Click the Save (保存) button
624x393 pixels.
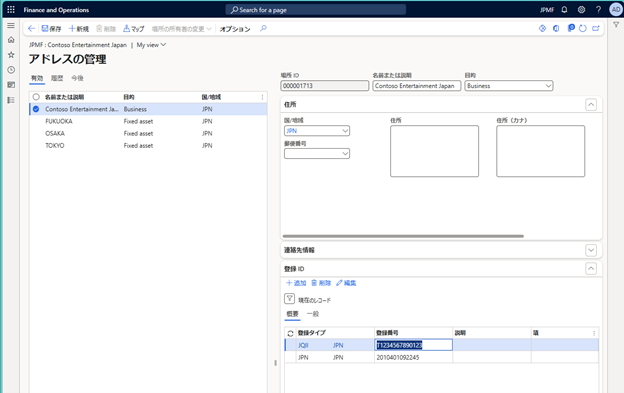pos(51,29)
